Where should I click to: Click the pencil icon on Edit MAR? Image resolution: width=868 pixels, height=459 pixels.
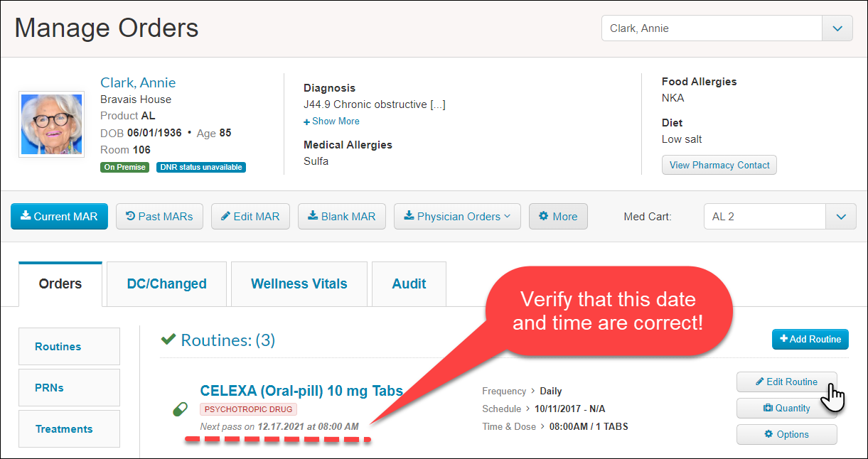[x=225, y=216]
